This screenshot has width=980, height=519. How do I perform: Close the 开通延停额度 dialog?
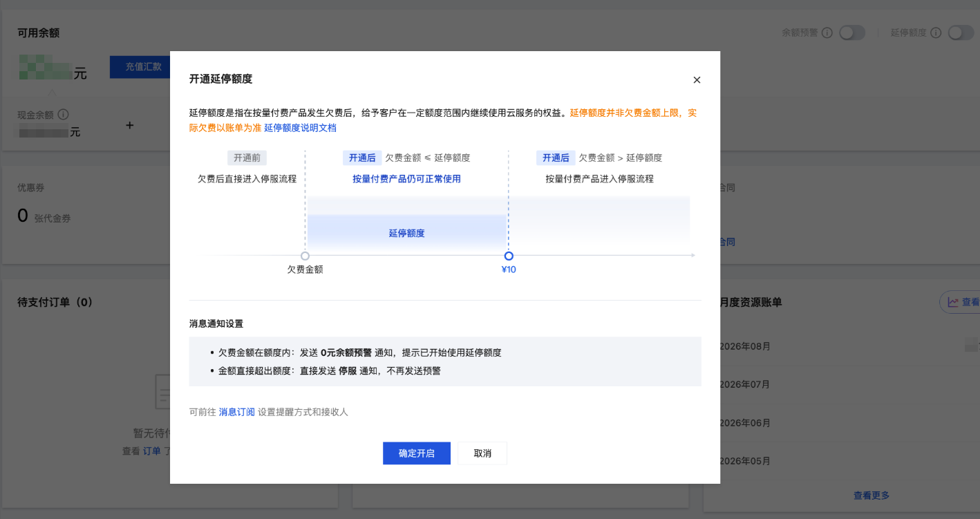tap(697, 80)
